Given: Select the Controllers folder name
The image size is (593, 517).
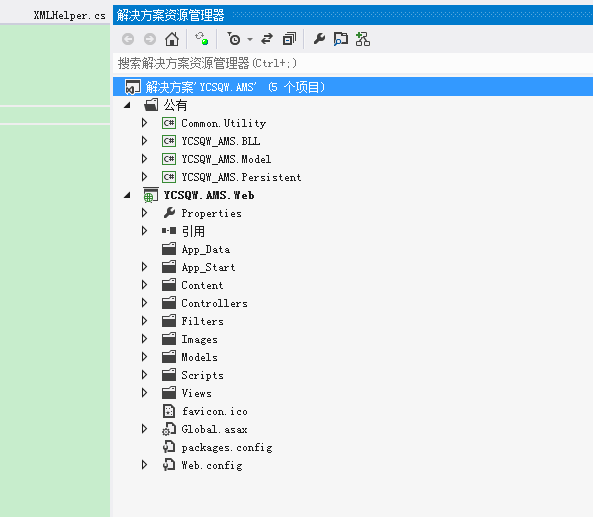Looking at the screenshot, I should [x=214, y=303].
